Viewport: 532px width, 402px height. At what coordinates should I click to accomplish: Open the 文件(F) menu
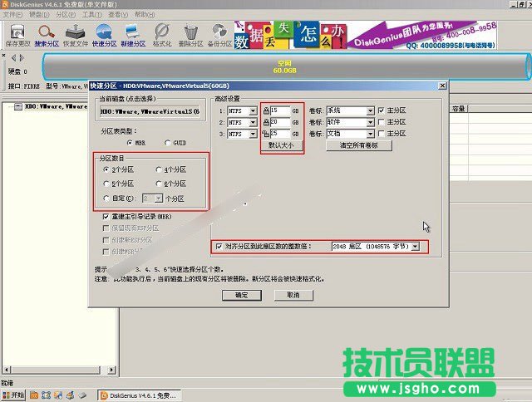(12, 15)
